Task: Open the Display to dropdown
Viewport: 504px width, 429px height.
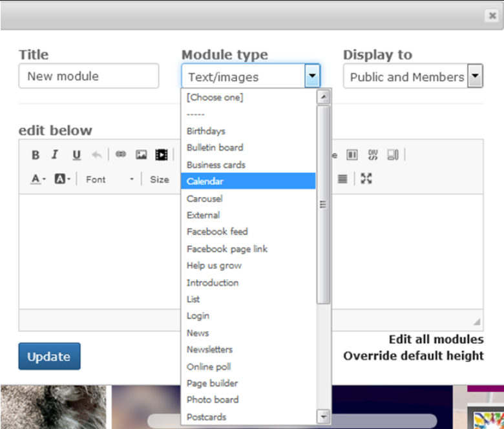Action: (475, 76)
